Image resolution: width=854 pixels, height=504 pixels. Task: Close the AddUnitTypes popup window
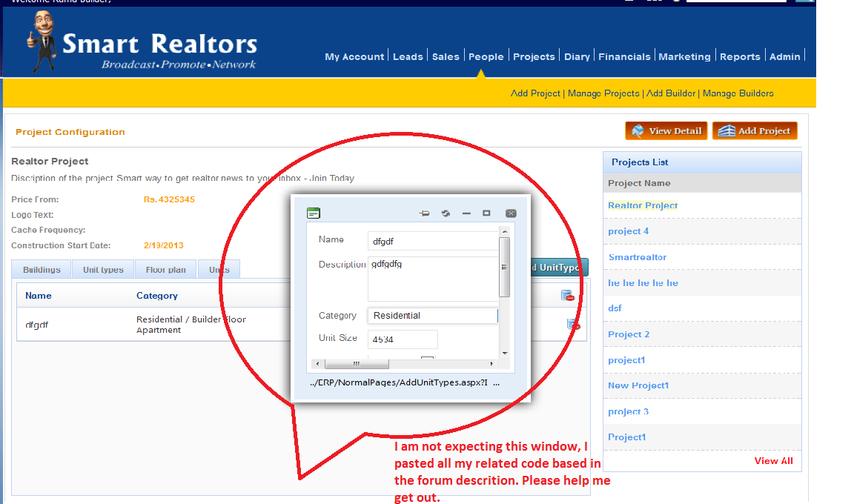[x=511, y=213]
